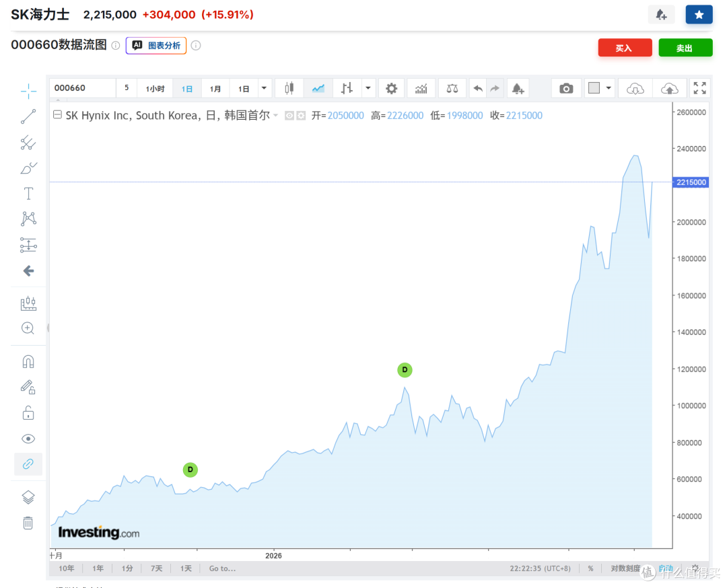Select the 1小时 interval tab
Image resolution: width=727 pixels, height=588 pixels.
[155, 89]
